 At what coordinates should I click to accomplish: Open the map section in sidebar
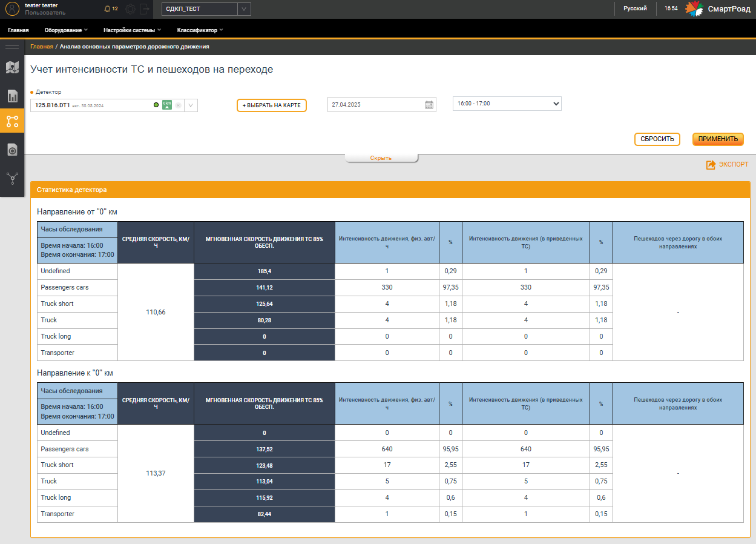point(12,67)
